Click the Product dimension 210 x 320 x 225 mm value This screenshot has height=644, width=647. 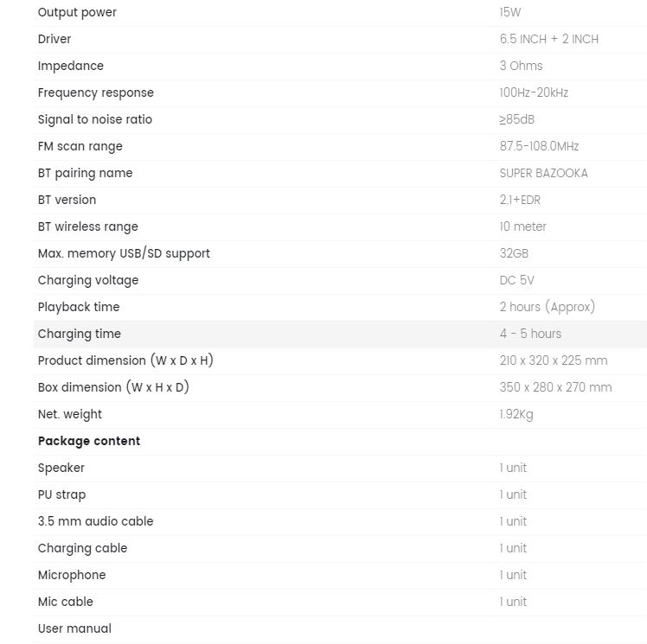point(554,360)
